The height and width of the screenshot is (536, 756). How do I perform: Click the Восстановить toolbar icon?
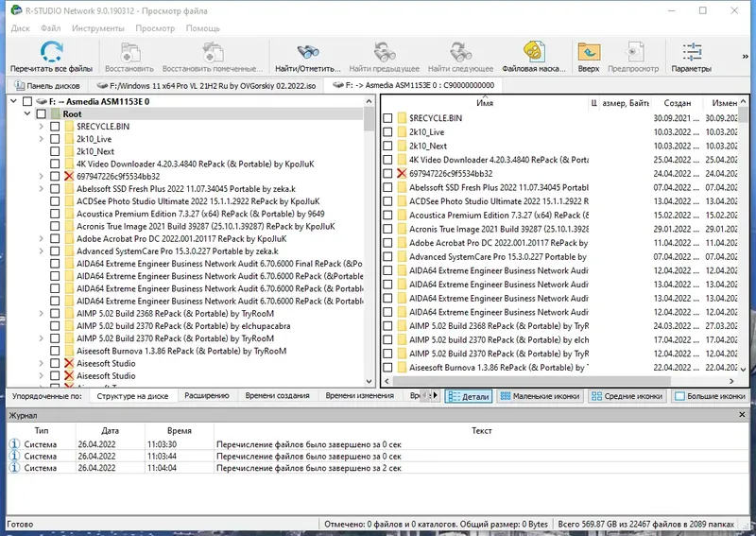click(x=129, y=53)
